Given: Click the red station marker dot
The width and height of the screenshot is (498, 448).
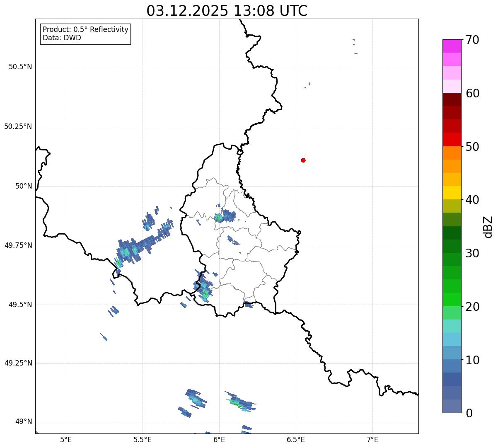Looking at the screenshot, I should pyautogui.click(x=303, y=160).
